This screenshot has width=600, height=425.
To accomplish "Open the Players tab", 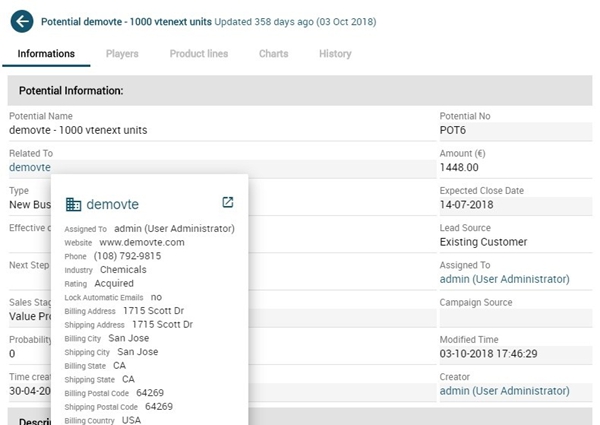I will [122, 54].
